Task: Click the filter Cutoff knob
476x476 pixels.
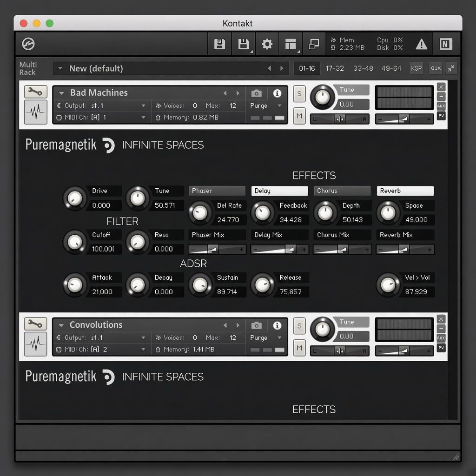Action: tap(75, 242)
